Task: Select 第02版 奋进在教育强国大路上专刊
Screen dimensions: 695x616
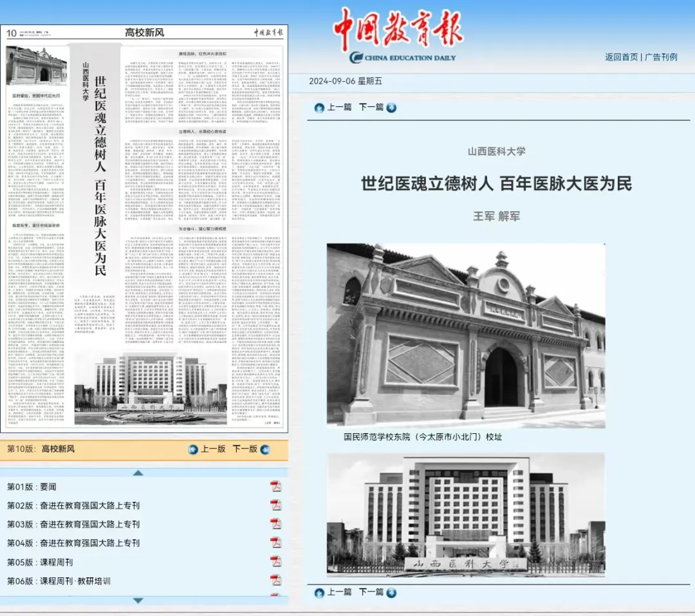Action: tap(73, 505)
